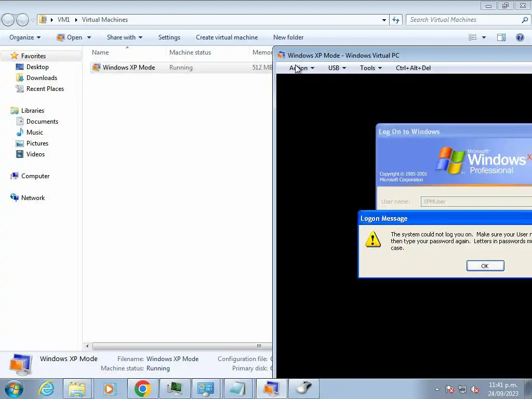Open clock showing 11:41 p.m.
This screenshot has height=399, width=532.
503,389
